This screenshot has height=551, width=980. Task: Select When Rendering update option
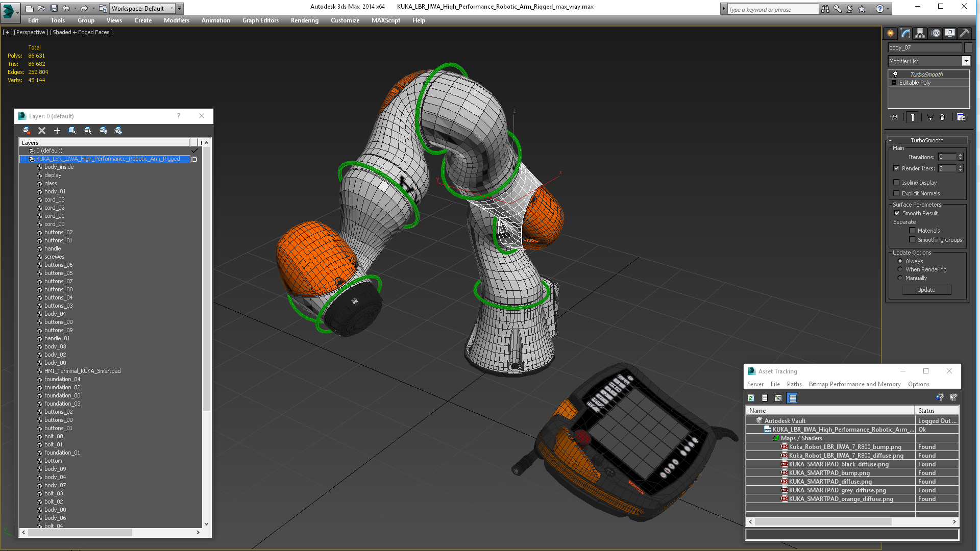[900, 269]
